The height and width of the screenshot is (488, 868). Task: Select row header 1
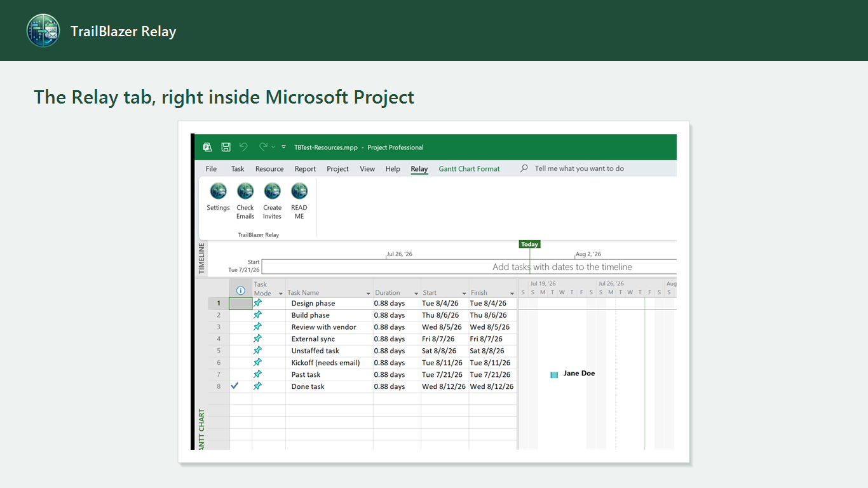pyautogui.click(x=219, y=303)
